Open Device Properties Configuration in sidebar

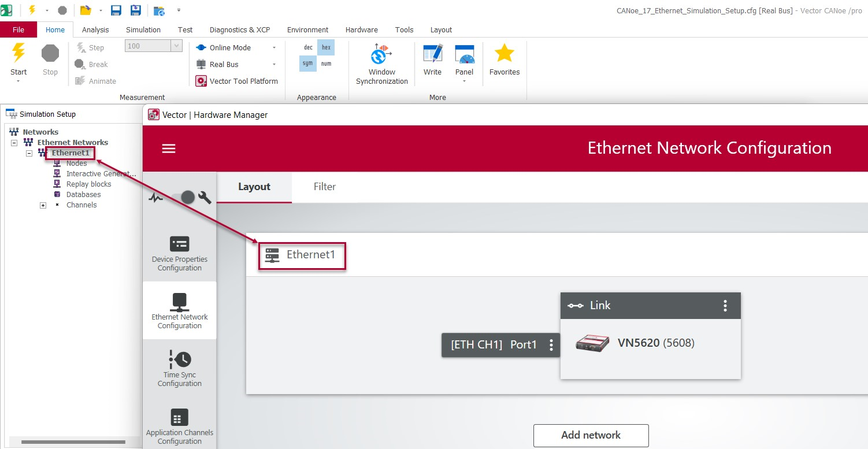[180, 253]
